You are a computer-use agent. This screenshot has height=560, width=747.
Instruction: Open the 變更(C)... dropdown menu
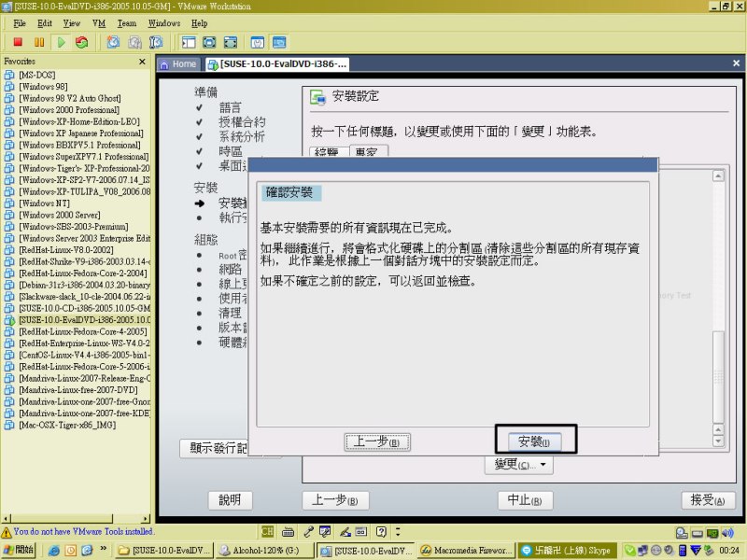(x=519, y=464)
